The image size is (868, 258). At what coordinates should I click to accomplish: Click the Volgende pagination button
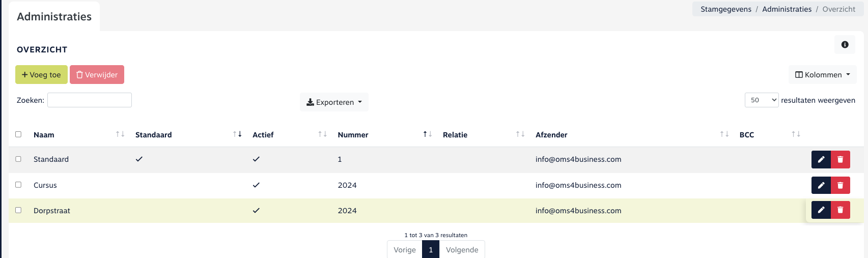(462, 250)
